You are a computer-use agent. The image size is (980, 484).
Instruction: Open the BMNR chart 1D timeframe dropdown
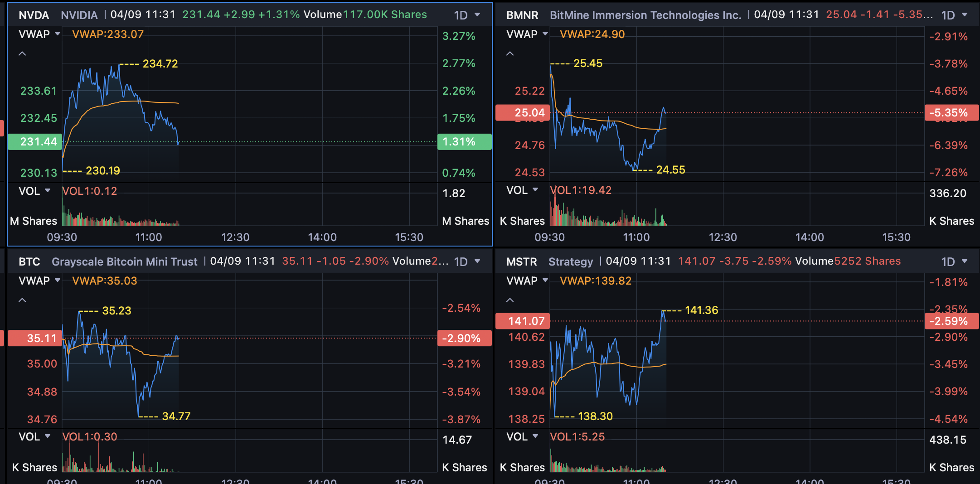point(954,15)
